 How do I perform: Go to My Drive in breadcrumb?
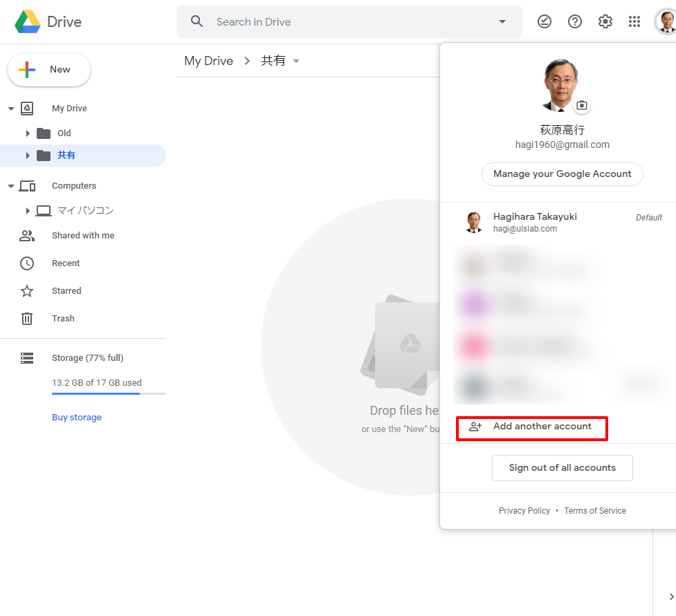pyautogui.click(x=209, y=61)
